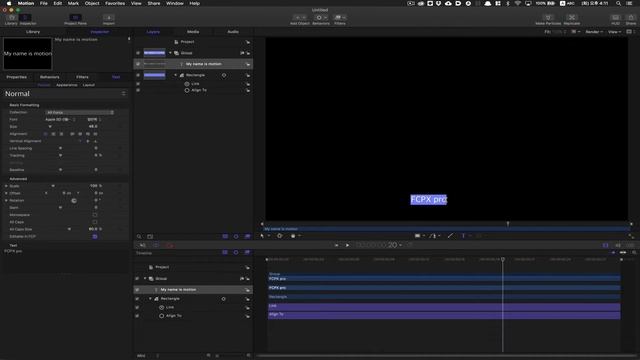Switch to the Audio tab
This screenshot has height=360, width=640.
tap(233, 32)
